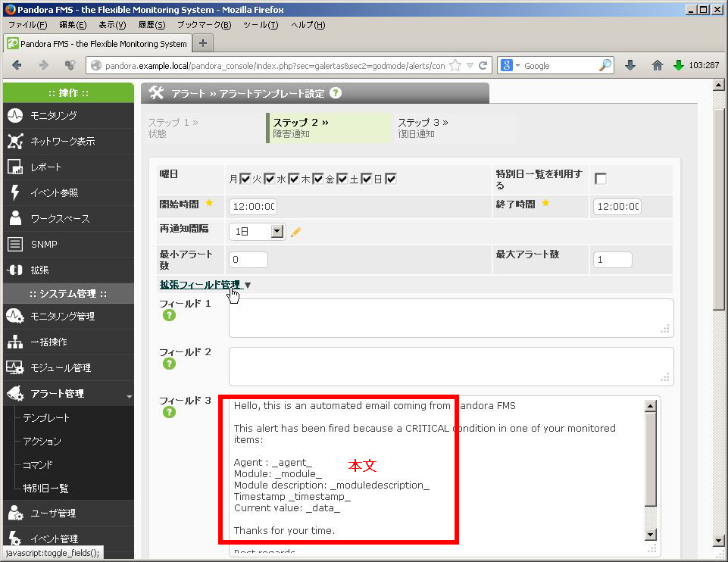The height and width of the screenshot is (562, 728).
Task: Uncheck the 月 (Monday) checkbox
Action: pyautogui.click(x=245, y=179)
